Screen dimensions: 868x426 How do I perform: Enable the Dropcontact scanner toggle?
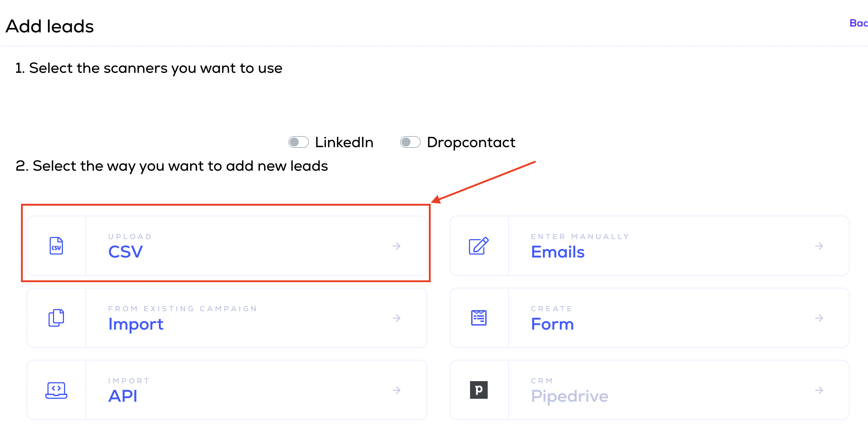point(410,142)
